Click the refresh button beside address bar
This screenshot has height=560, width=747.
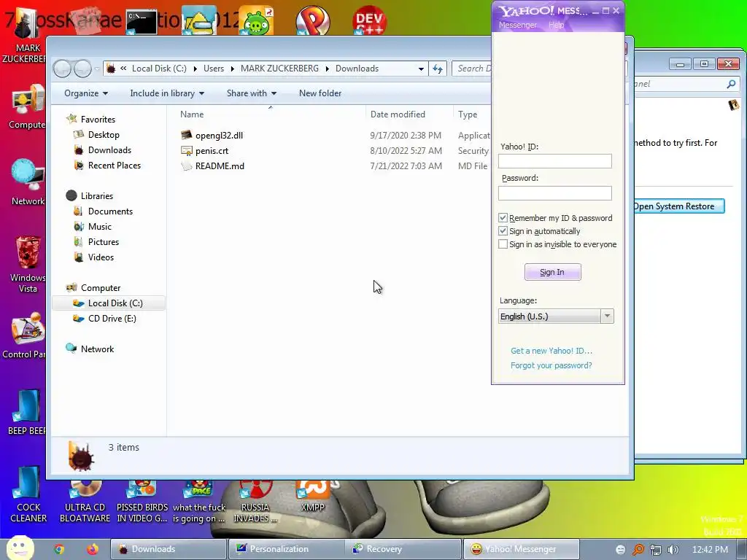coord(438,69)
